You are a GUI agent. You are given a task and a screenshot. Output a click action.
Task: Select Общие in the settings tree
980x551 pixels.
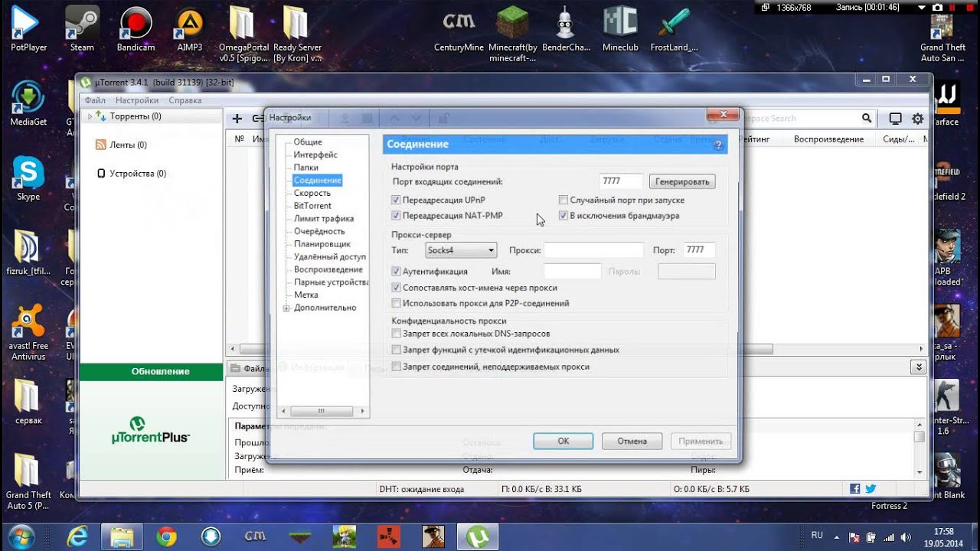pyautogui.click(x=308, y=142)
